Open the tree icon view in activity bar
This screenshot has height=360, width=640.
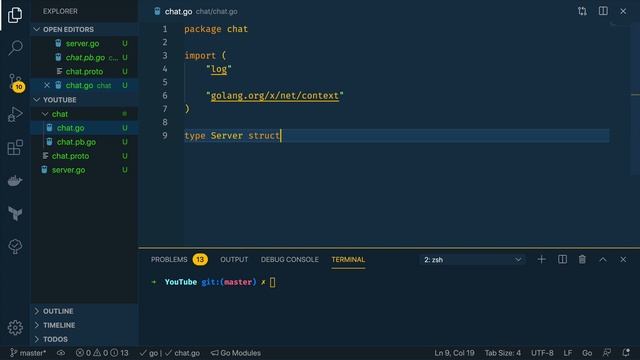pyautogui.click(x=15, y=246)
